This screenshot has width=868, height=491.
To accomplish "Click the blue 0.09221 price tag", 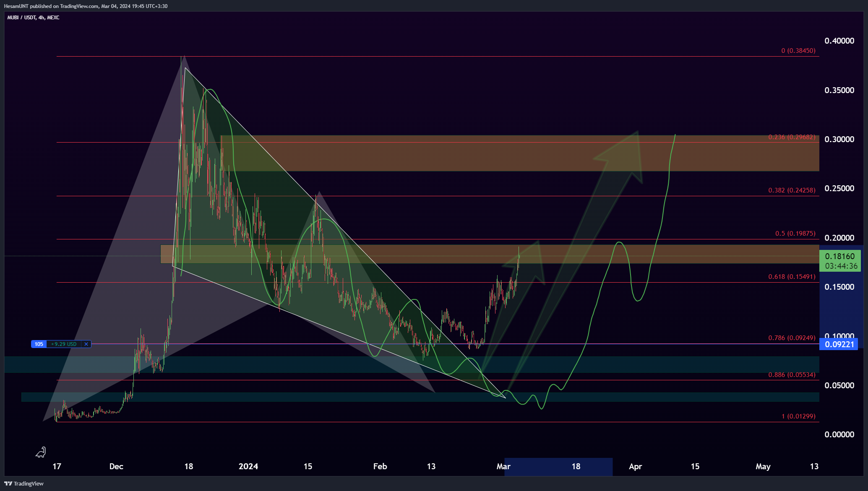I will point(839,344).
